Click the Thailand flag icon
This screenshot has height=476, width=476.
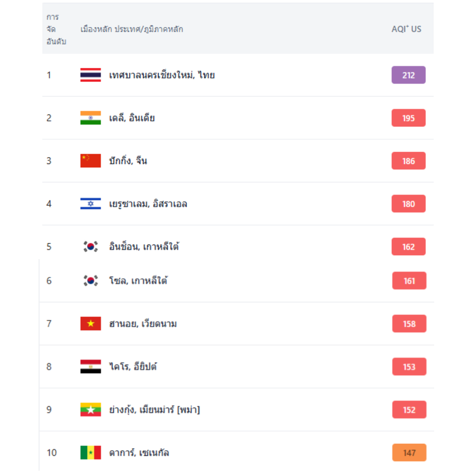(x=90, y=75)
